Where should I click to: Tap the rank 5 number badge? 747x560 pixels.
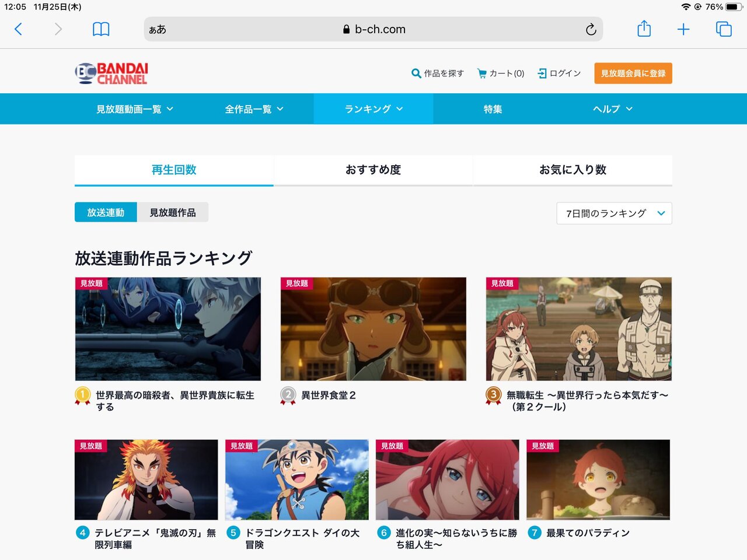point(233,533)
